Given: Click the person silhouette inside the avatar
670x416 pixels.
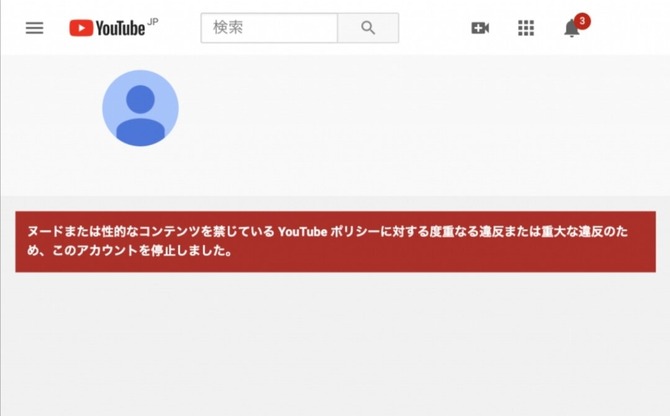Looking at the screenshot, I should [x=140, y=114].
